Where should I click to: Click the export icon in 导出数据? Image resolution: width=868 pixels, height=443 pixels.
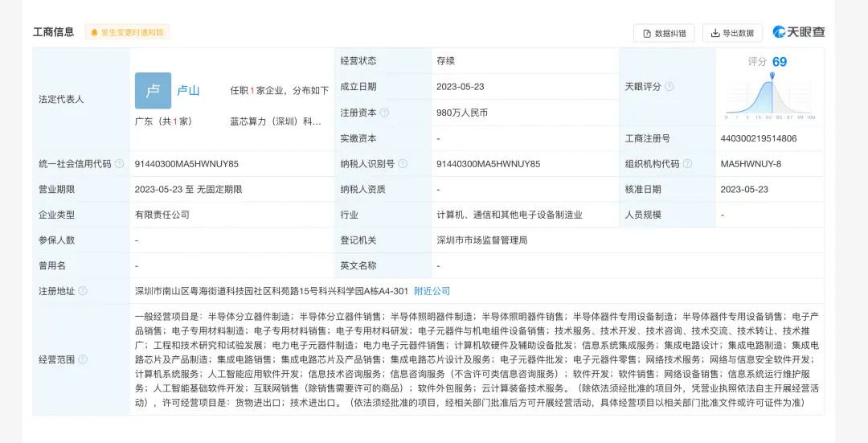[x=715, y=33]
